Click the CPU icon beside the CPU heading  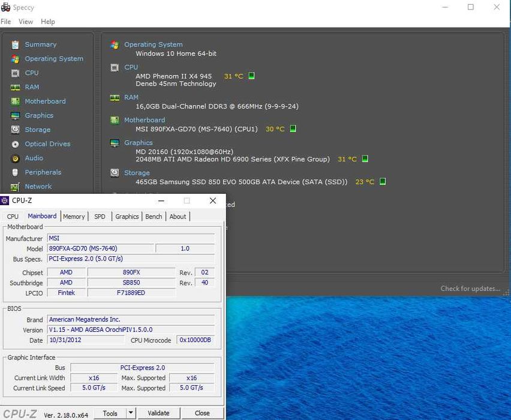[x=115, y=67]
